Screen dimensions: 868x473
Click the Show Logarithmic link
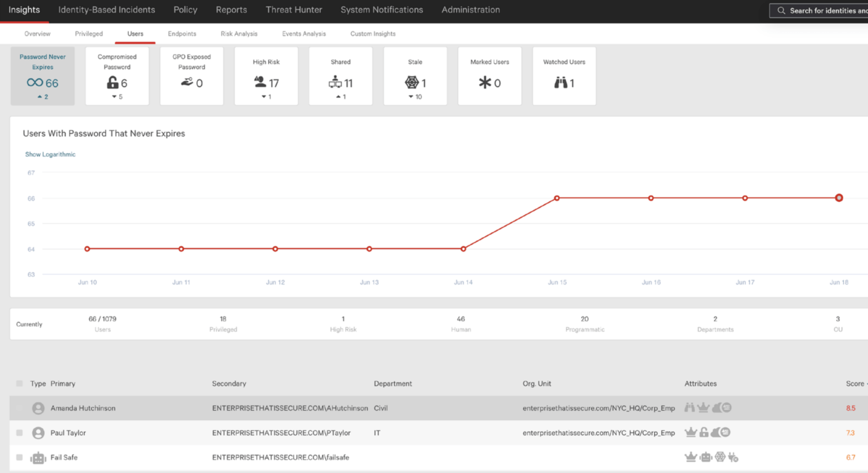[x=50, y=154]
